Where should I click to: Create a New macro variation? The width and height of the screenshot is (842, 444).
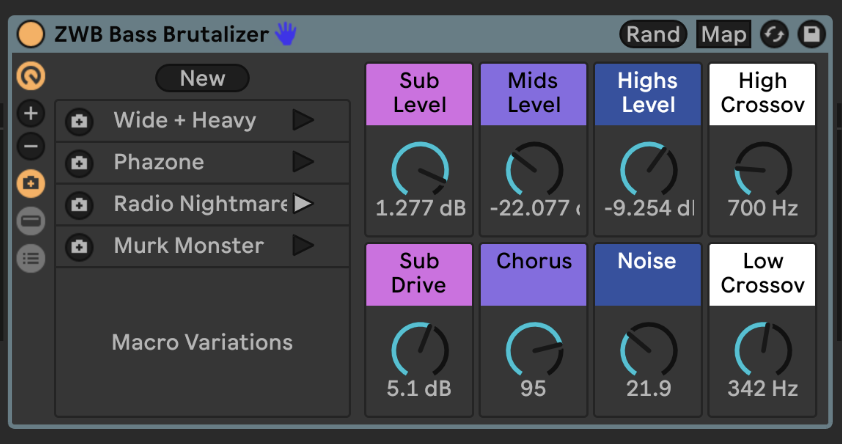coord(202,78)
